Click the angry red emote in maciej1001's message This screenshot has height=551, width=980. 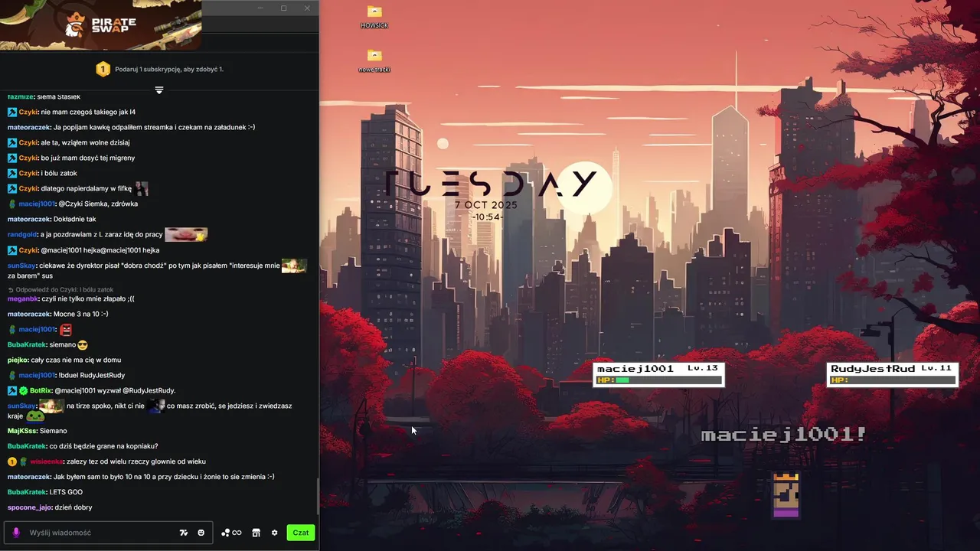pos(66,330)
